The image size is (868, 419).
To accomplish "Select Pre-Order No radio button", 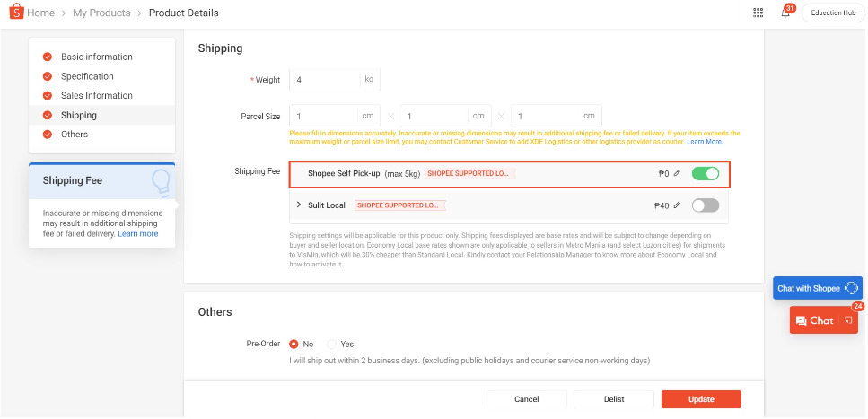I will pyautogui.click(x=294, y=344).
